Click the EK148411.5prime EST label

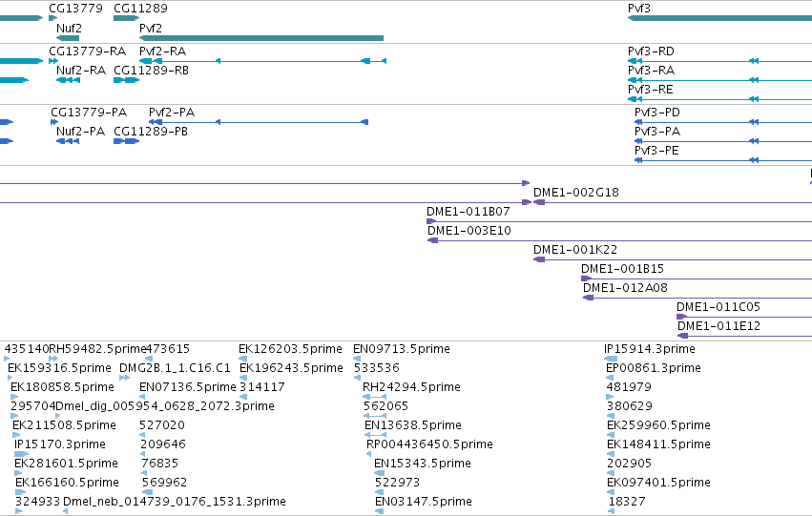point(658,445)
